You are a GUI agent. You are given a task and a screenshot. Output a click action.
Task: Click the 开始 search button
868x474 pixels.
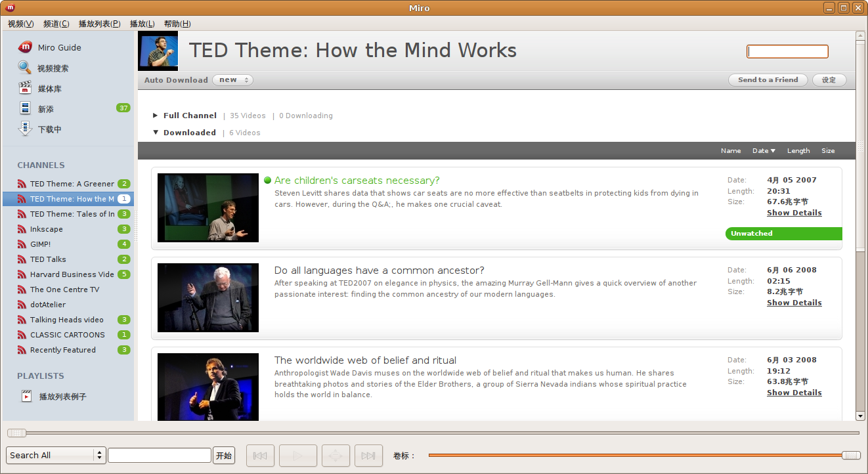[224, 456]
